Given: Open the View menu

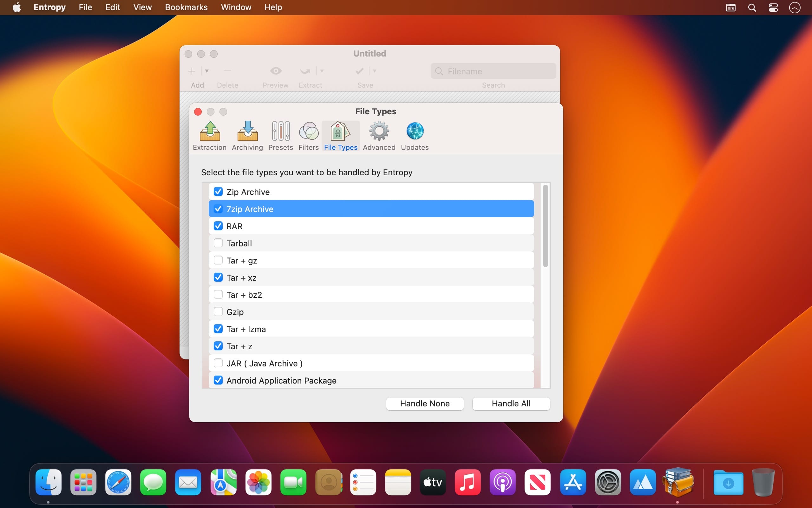Looking at the screenshot, I should [x=143, y=7].
